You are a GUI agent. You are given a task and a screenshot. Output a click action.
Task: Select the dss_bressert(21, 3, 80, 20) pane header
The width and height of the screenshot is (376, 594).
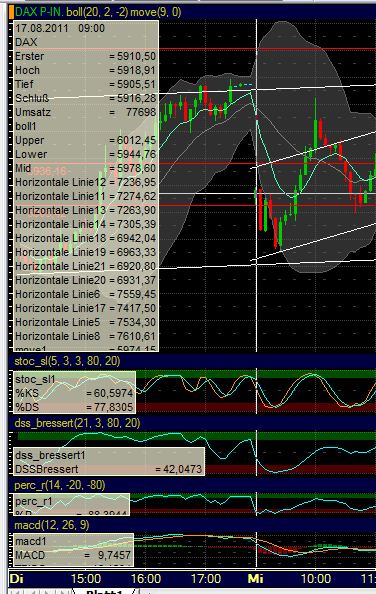click(77, 423)
